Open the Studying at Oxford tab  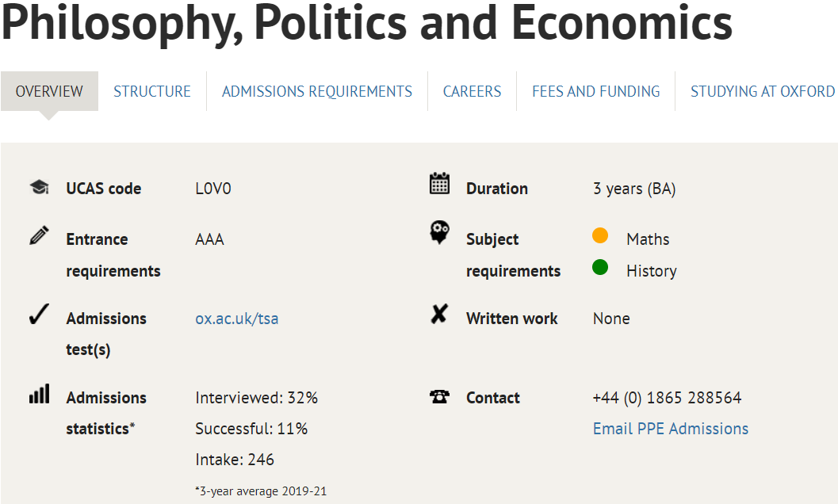tap(762, 91)
